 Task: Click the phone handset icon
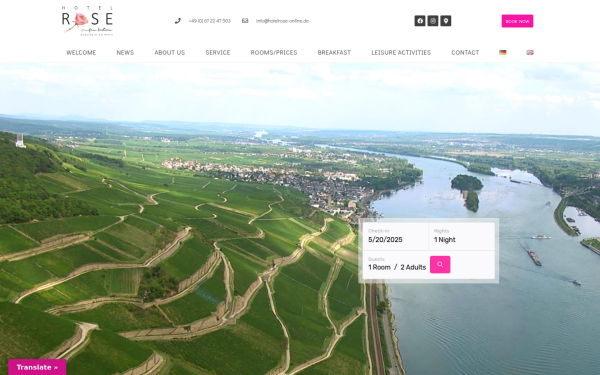click(x=178, y=21)
